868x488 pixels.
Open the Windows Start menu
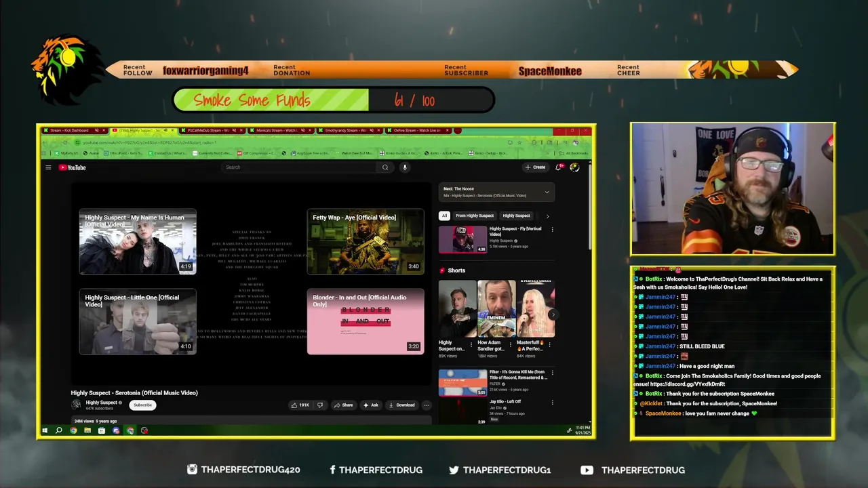pos(45,430)
